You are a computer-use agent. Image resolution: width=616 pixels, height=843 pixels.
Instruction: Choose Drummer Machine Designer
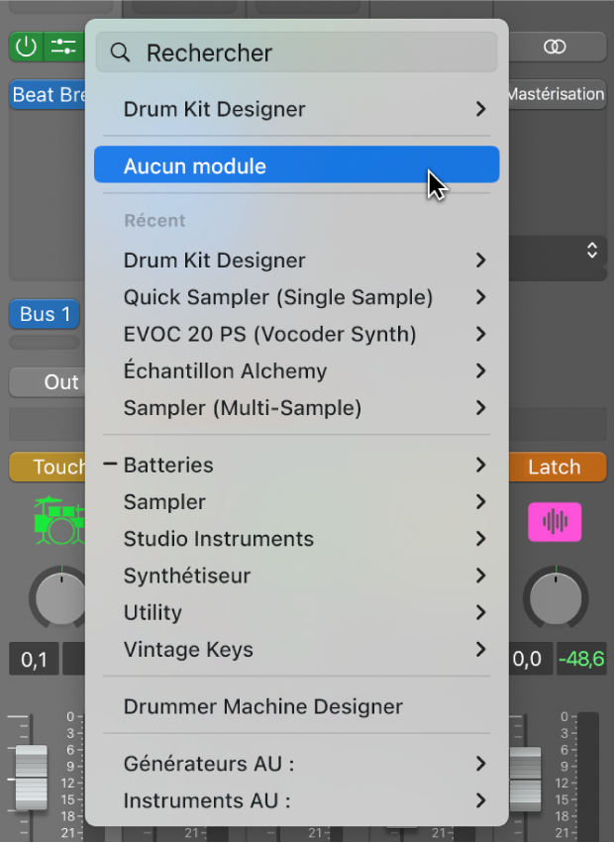click(x=262, y=707)
